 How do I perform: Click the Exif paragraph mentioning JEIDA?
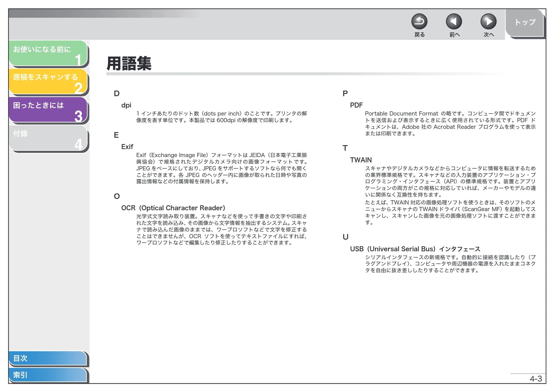pos(222,168)
